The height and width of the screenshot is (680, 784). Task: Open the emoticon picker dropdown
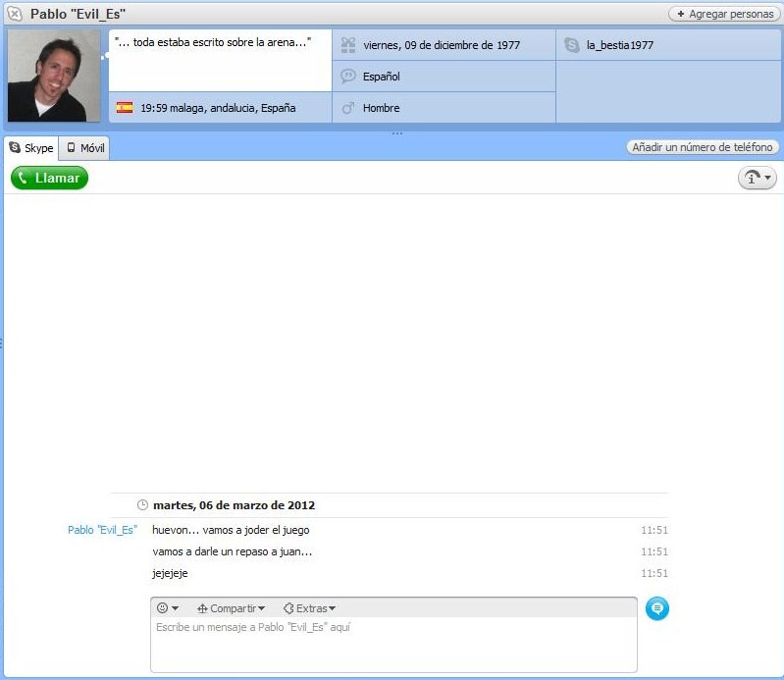(168, 608)
